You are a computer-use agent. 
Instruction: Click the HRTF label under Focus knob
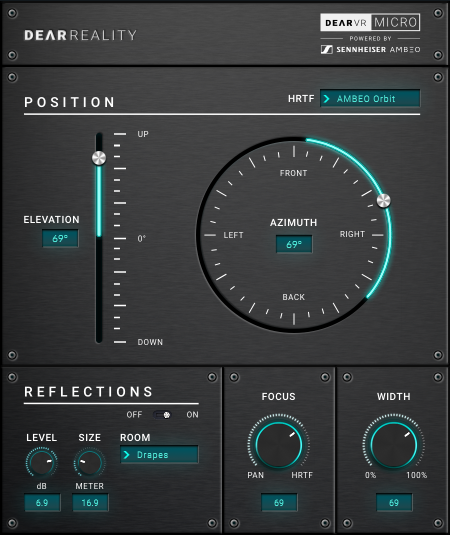coord(302,475)
